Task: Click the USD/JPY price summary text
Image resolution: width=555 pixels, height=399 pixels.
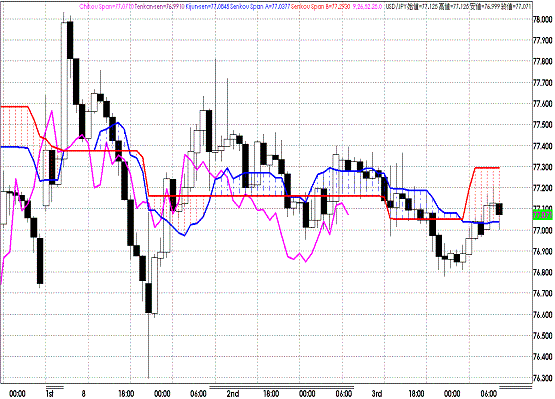Action: click(458, 6)
